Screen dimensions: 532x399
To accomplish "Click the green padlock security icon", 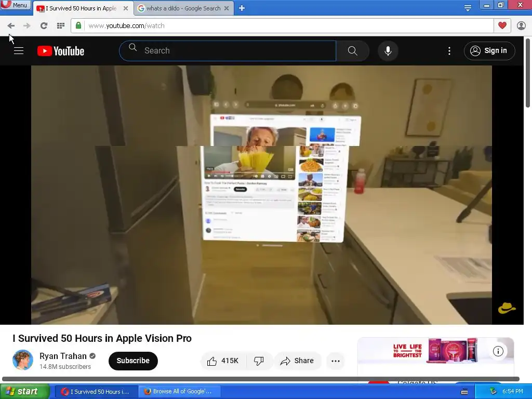I will point(78,25).
